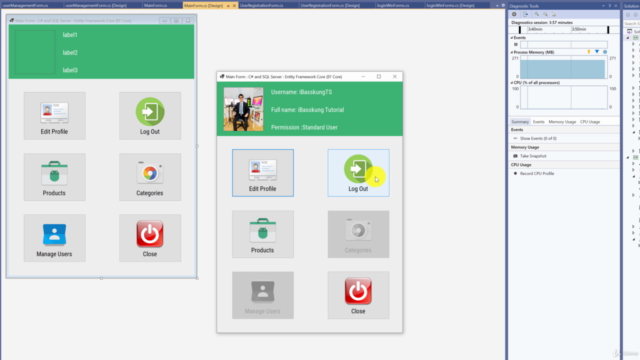Click the Diagnostics session: 3:57 minutes text
640x360 pixels.
(542, 22)
